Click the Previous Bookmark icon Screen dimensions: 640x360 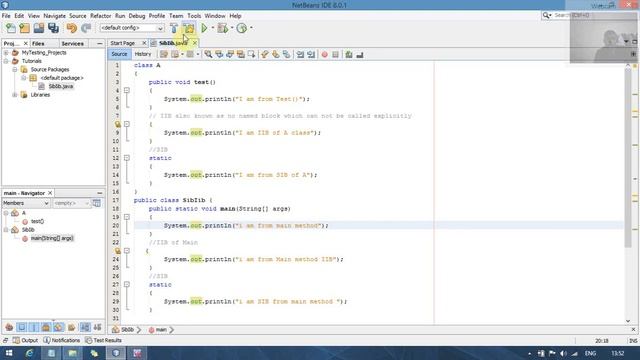[x=265, y=54]
